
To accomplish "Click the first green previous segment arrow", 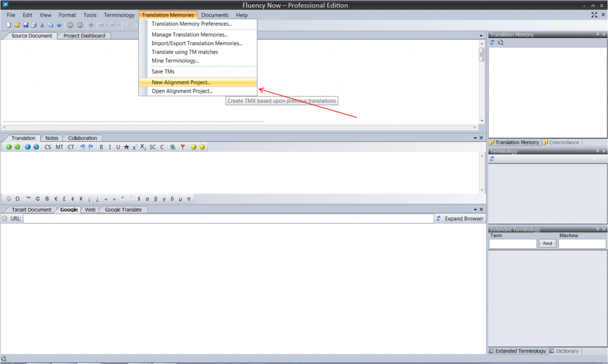I will tap(8, 147).
